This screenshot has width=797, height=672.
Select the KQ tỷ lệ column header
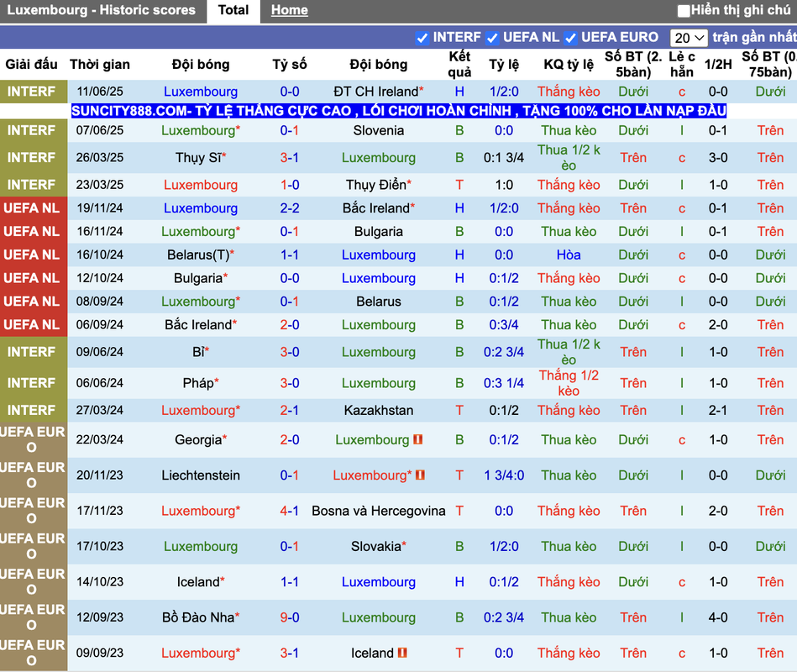click(x=569, y=64)
